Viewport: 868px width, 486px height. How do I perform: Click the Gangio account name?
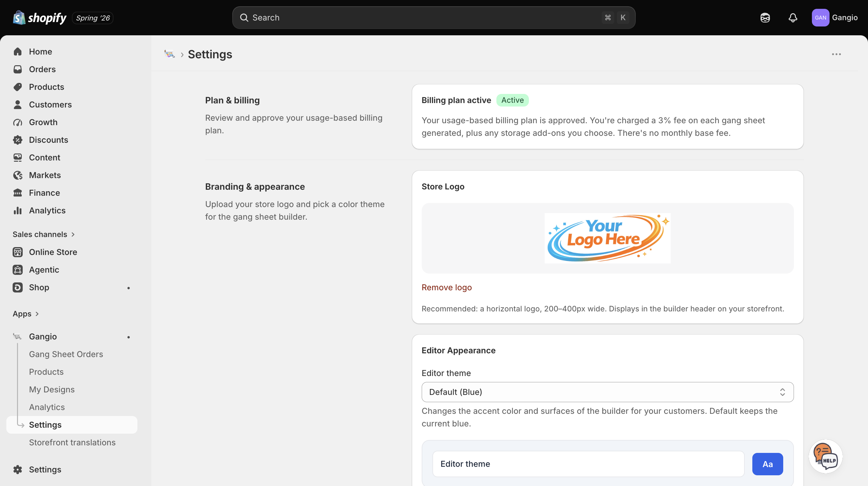tap(844, 18)
